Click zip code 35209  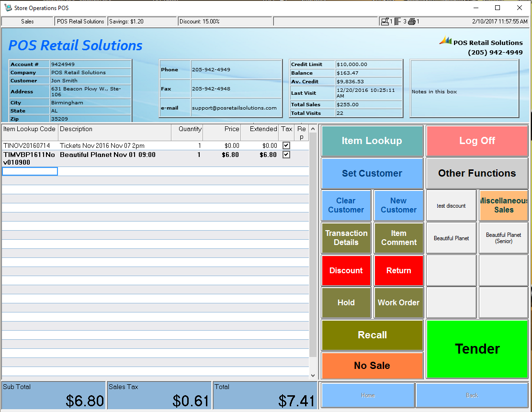(x=90, y=119)
